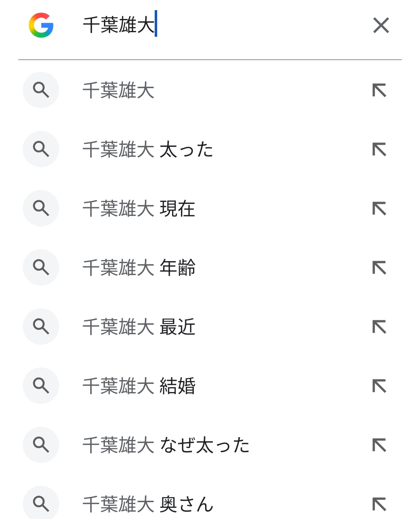Fill arrow for 千葉雄大 奥さん suggestion
This screenshot has height=519, width=420.
coord(379,504)
